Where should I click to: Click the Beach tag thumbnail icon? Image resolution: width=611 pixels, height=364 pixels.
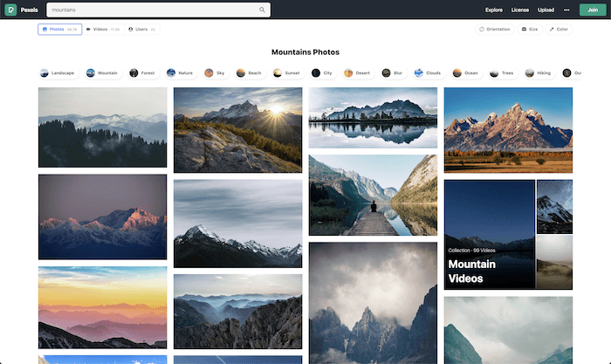click(241, 72)
